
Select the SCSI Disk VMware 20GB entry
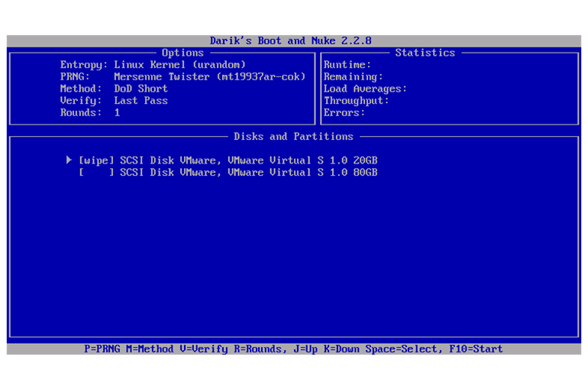pos(248,160)
